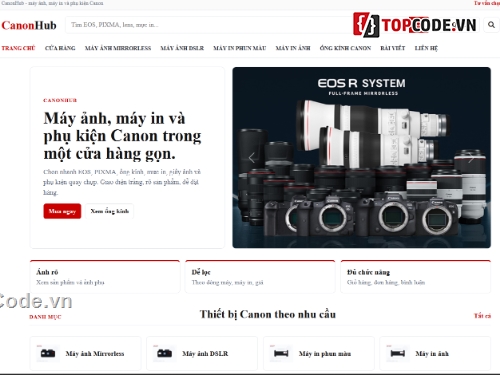Image resolution: width=500 pixels, height=375 pixels.
Task: Click the Dễ lọc feature card
Action: point(260,277)
